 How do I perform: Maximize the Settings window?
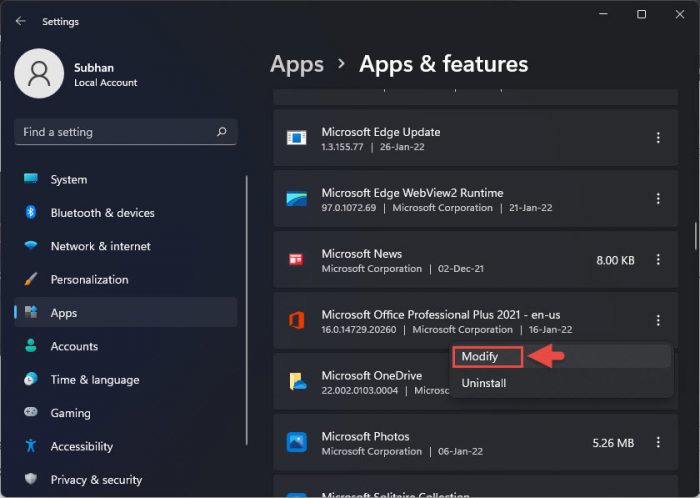pos(642,14)
